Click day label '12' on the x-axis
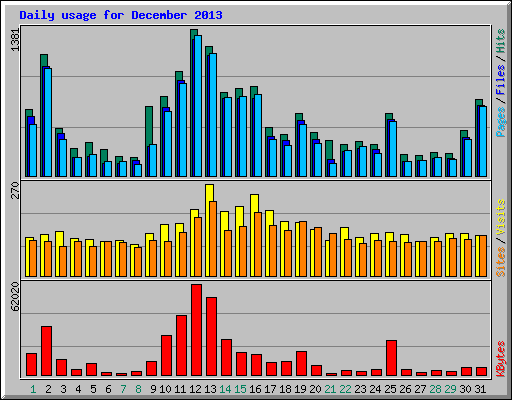512x400 pixels. pyautogui.click(x=195, y=389)
